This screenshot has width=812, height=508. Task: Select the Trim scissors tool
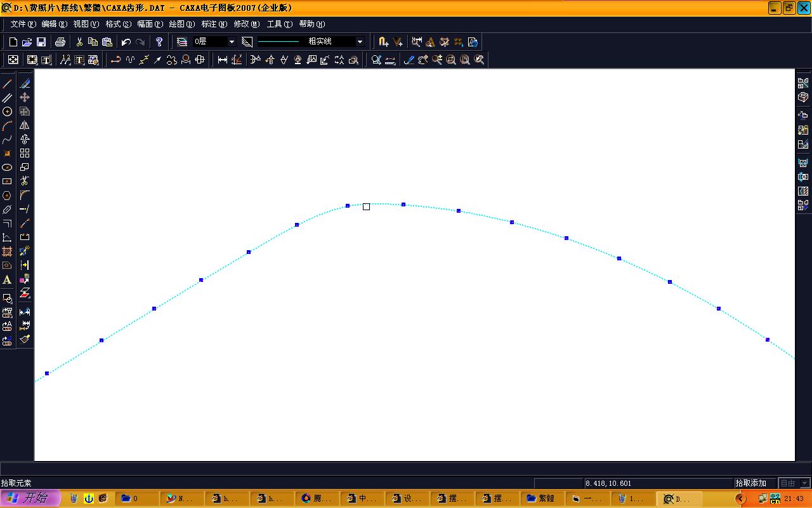25,182
